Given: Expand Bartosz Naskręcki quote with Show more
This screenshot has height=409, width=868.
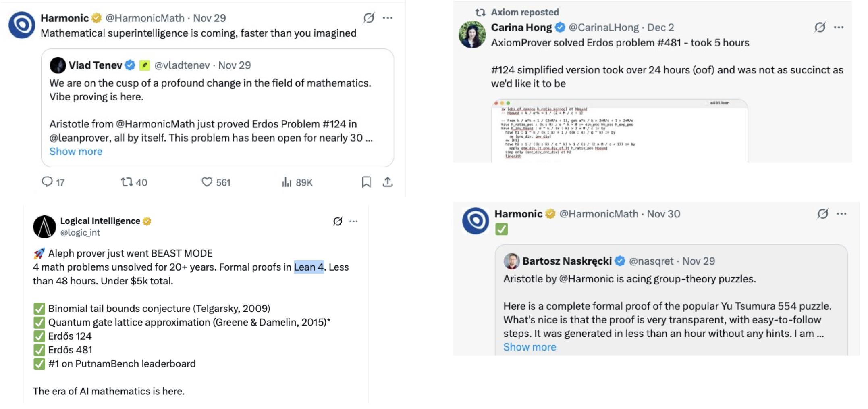Looking at the screenshot, I should tap(530, 347).
